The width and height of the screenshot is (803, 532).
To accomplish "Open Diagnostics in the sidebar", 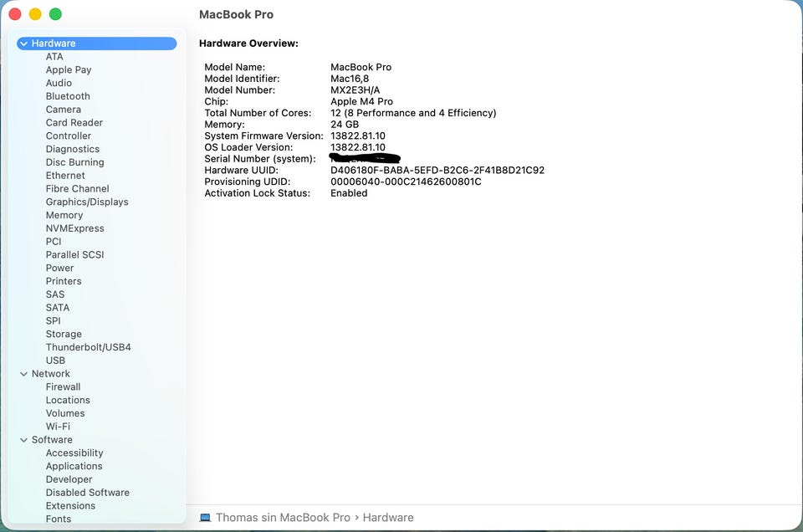I will pyautogui.click(x=73, y=150).
